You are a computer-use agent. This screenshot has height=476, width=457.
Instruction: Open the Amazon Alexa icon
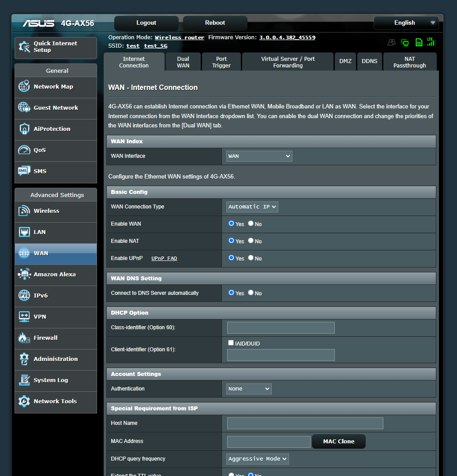[24, 274]
